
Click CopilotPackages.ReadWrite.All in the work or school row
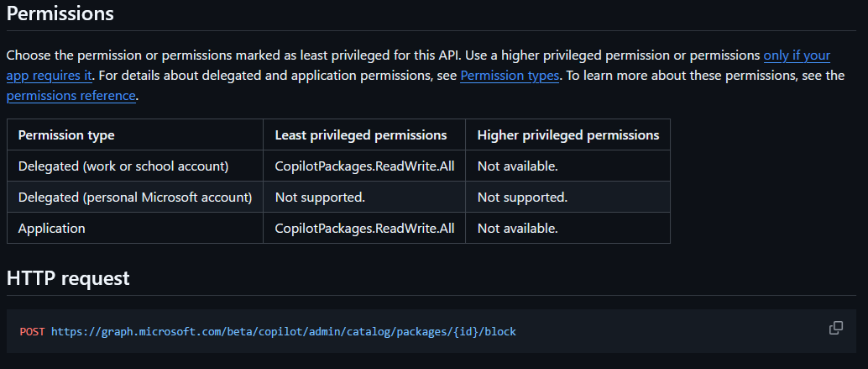365,166
